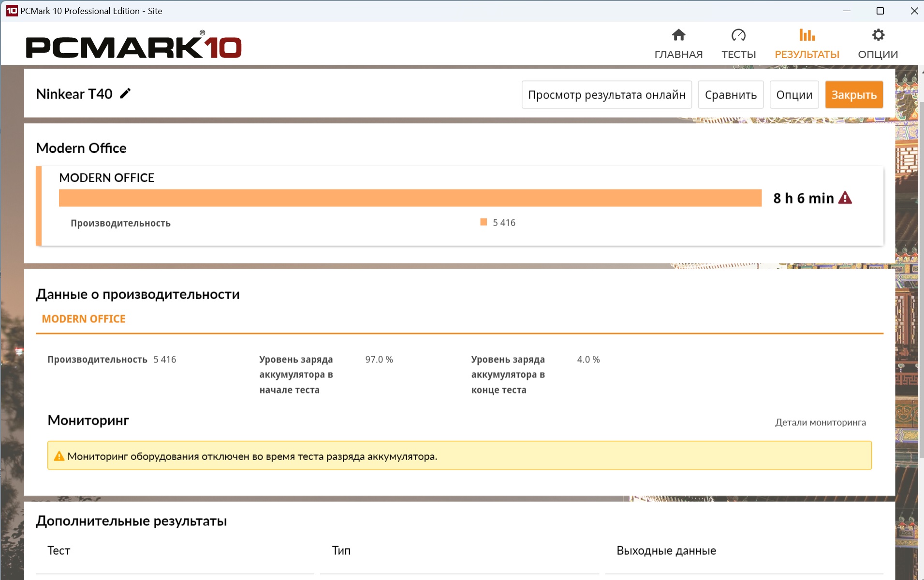
Task: Click the bar chart results icon
Action: pyautogui.click(x=807, y=35)
